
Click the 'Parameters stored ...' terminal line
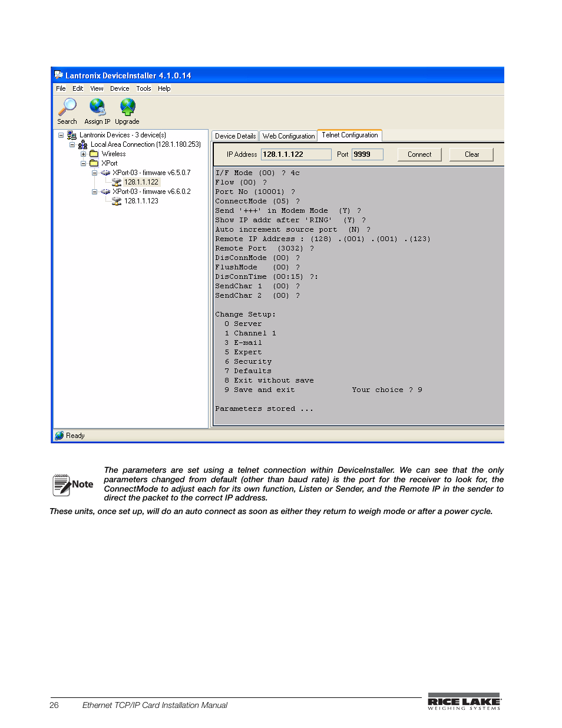point(264,409)
